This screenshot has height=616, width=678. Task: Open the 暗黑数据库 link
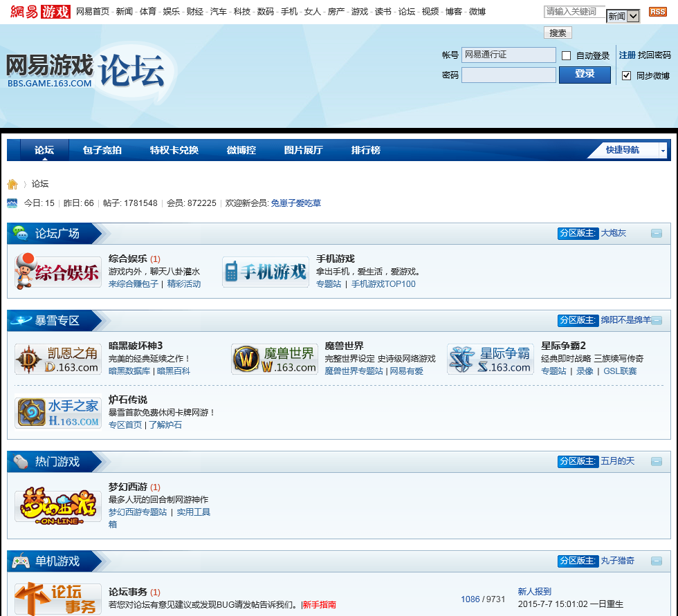click(129, 371)
